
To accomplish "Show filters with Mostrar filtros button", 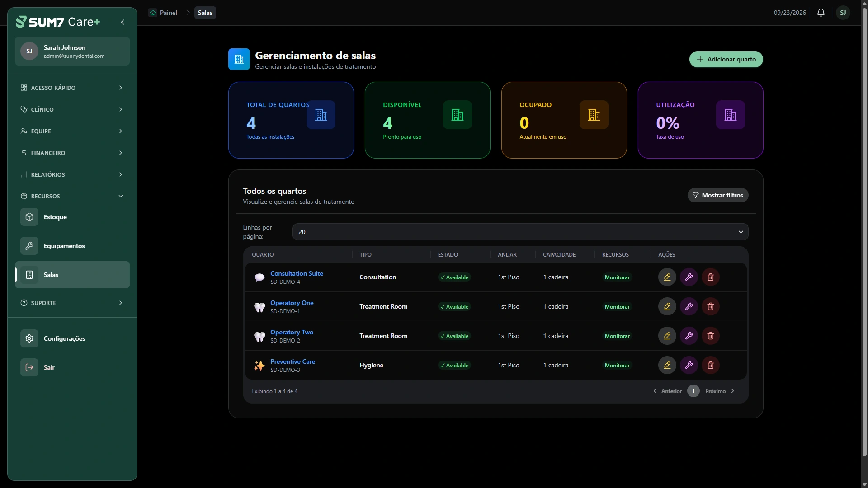I will pos(718,195).
